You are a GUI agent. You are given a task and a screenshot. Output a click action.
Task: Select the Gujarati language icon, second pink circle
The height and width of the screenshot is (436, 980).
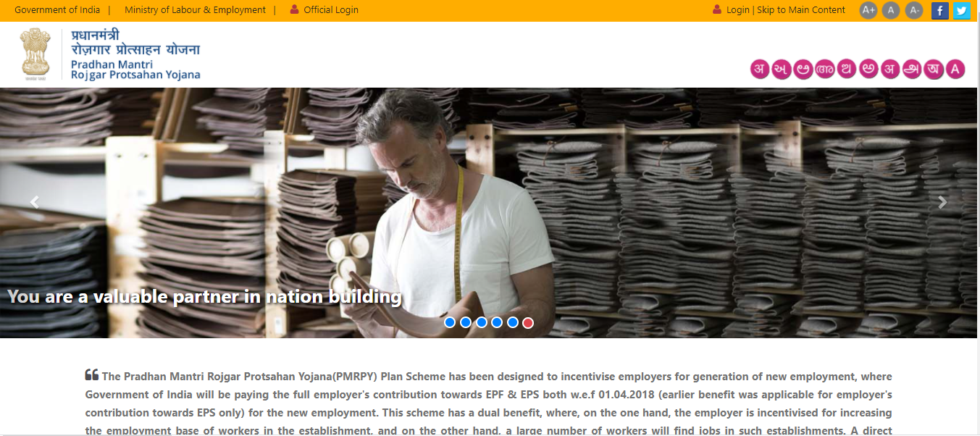782,70
